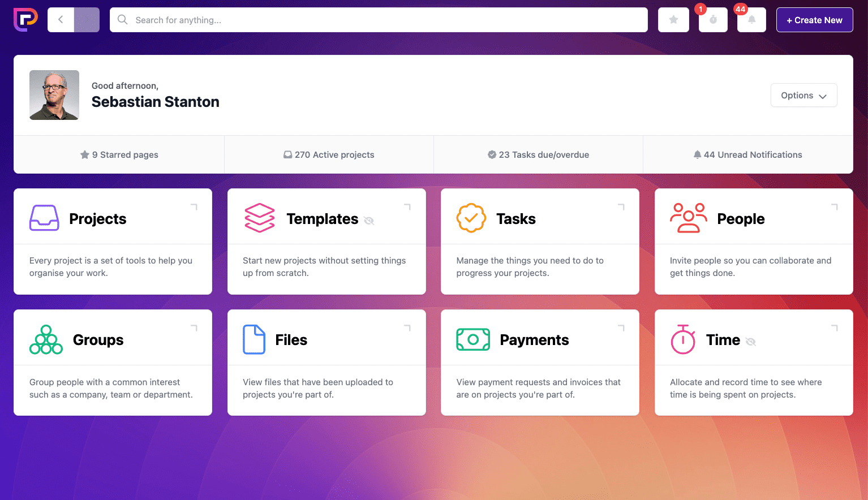Open Time via the stopwatch icon
Image resolution: width=868 pixels, height=500 pixels.
(x=683, y=339)
